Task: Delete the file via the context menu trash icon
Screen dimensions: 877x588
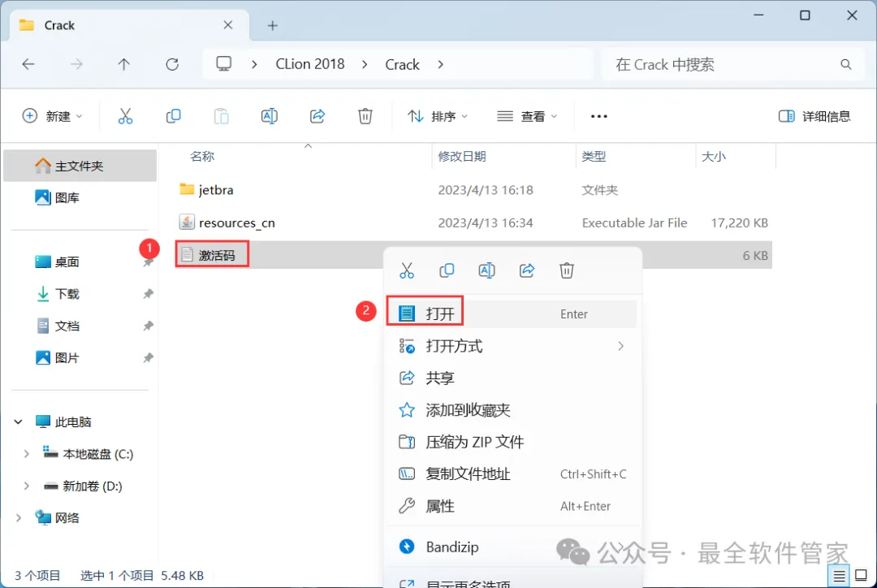Action: click(567, 270)
